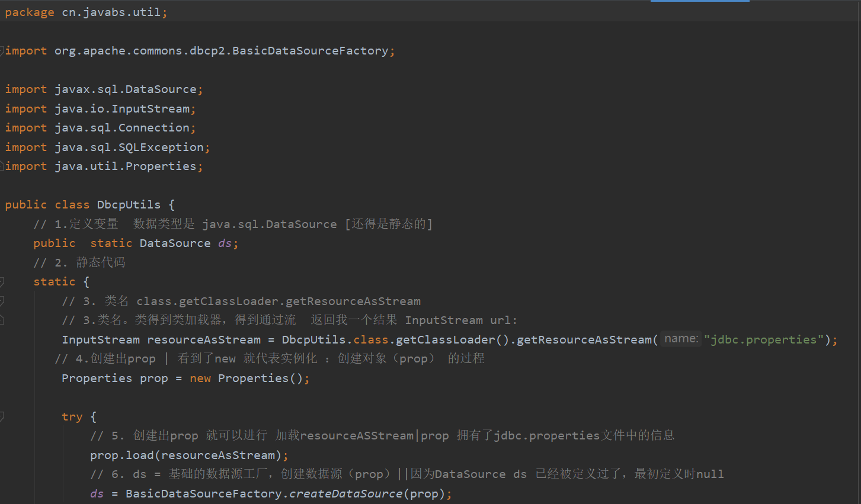Click the 'createDataSource' method call
The image size is (861, 504).
coord(346,494)
